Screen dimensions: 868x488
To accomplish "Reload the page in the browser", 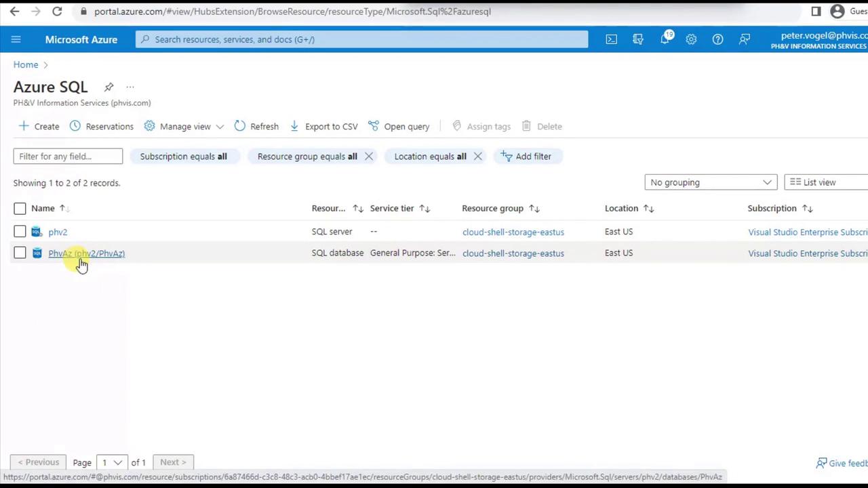I will [x=58, y=12].
